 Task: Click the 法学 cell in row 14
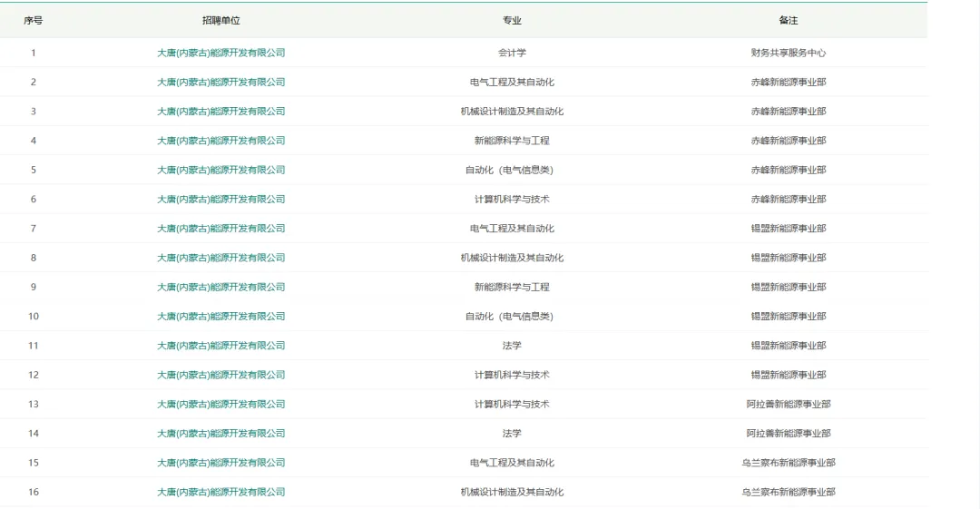click(512, 434)
